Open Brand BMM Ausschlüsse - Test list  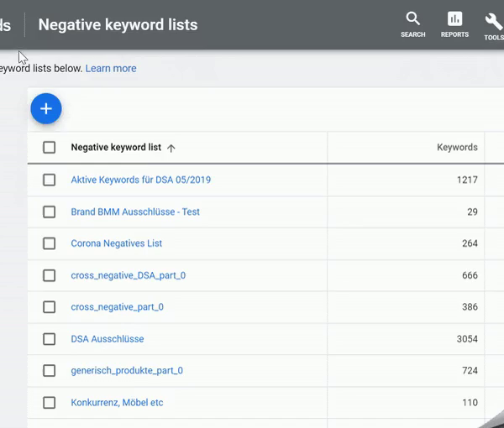click(x=135, y=211)
